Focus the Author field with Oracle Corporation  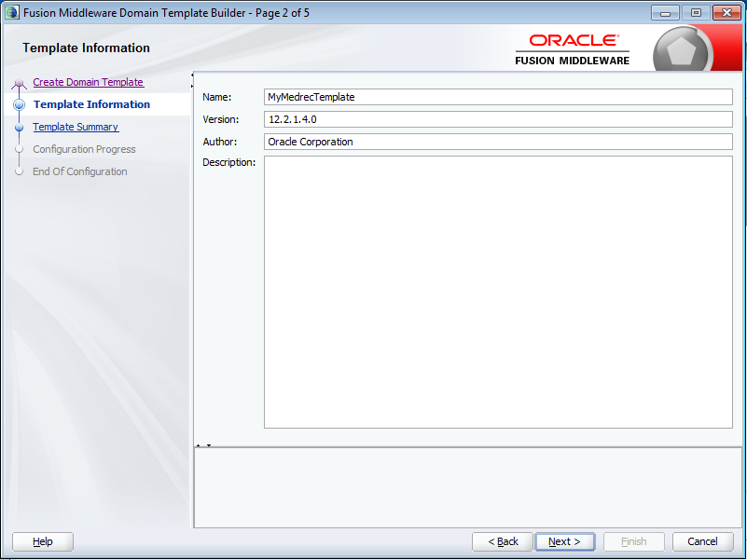(x=498, y=142)
